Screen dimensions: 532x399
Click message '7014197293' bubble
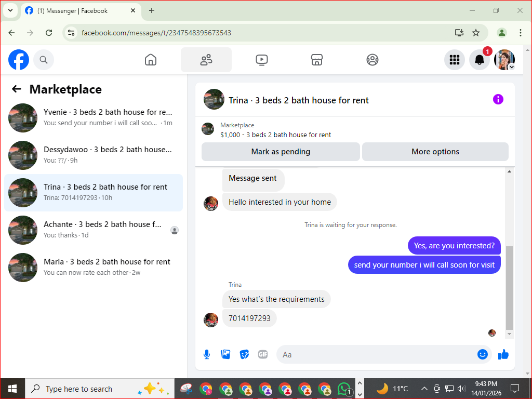[249, 318]
